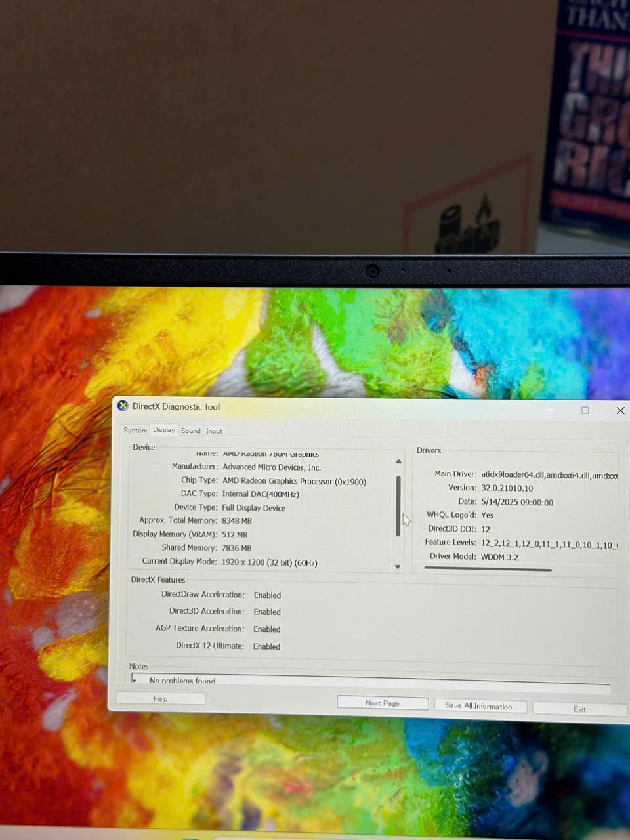The width and height of the screenshot is (630, 840).
Task: Click the Feature Levels value text
Action: point(548,543)
